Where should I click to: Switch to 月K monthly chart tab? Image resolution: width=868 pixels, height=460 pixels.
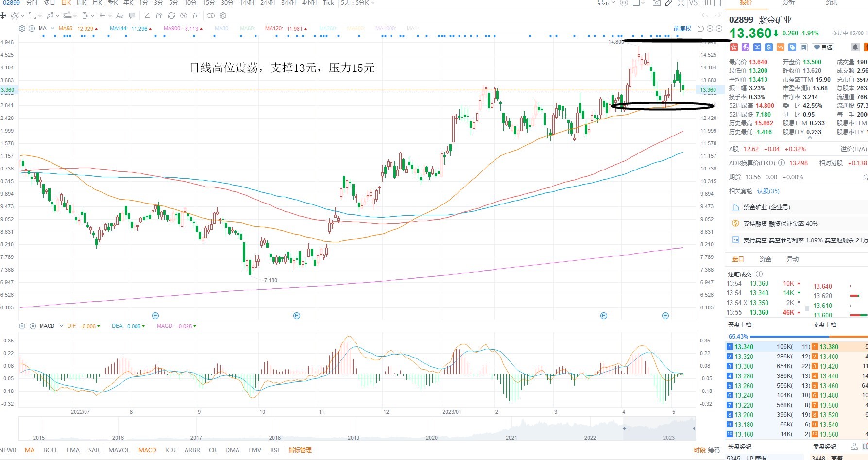pyautogui.click(x=97, y=3)
